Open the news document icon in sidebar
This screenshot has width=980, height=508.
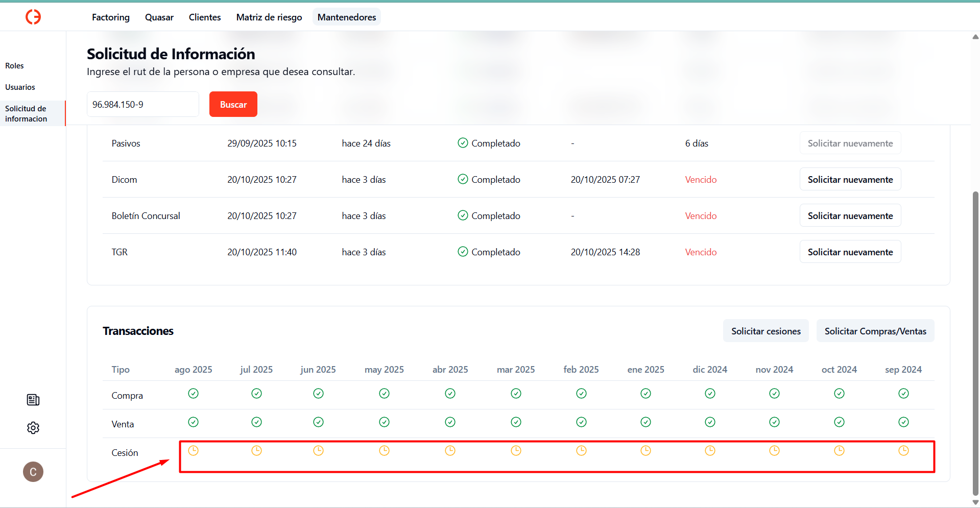click(x=33, y=400)
